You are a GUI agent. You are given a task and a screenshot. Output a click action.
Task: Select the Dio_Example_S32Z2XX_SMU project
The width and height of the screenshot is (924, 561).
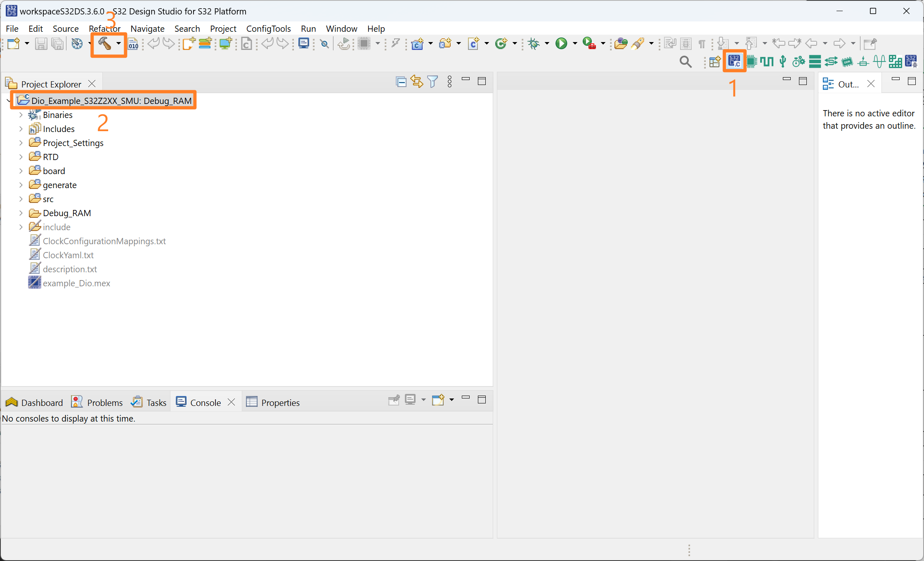point(111,101)
